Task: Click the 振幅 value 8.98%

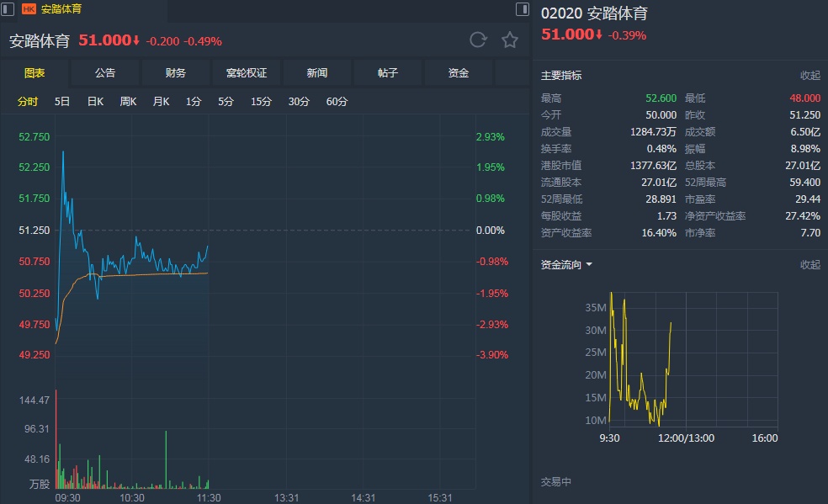Action: click(x=805, y=149)
